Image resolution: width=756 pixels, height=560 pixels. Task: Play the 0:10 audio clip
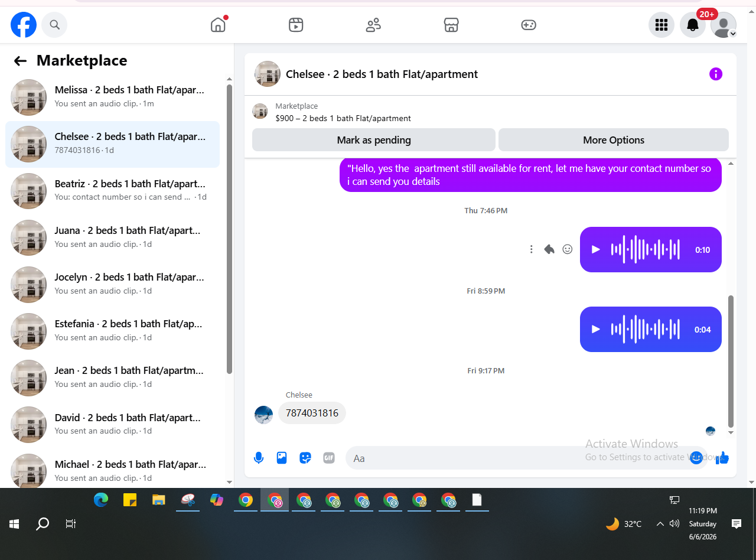click(596, 249)
